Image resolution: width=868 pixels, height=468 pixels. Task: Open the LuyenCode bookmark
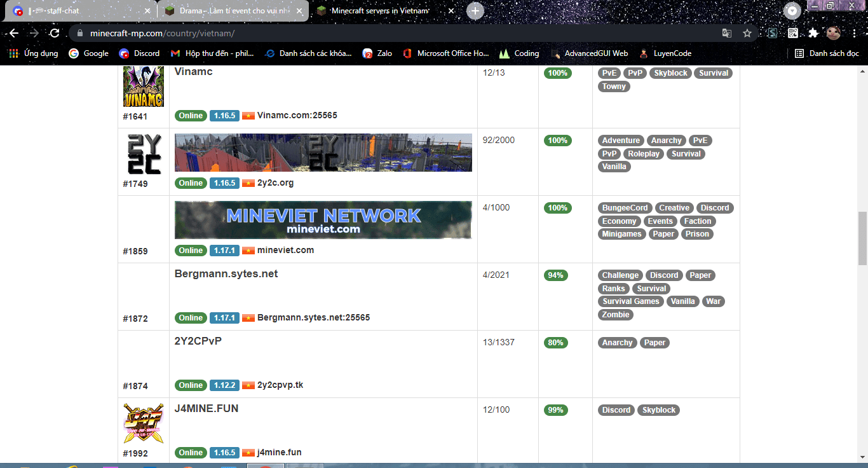click(665, 53)
